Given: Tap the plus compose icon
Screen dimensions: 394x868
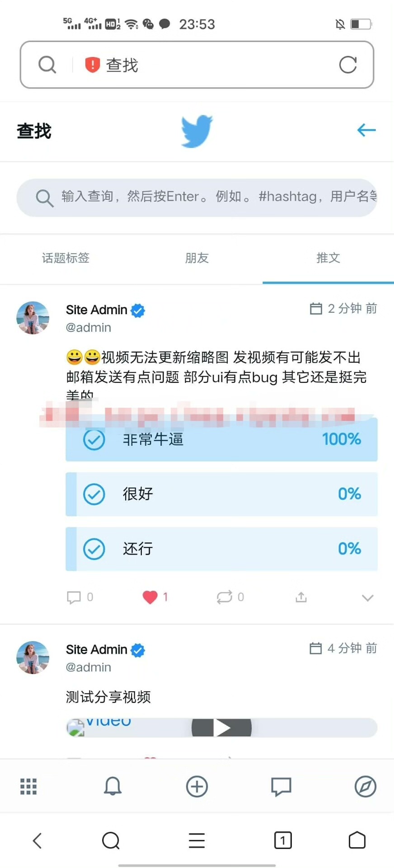Looking at the screenshot, I should [x=197, y=787].
